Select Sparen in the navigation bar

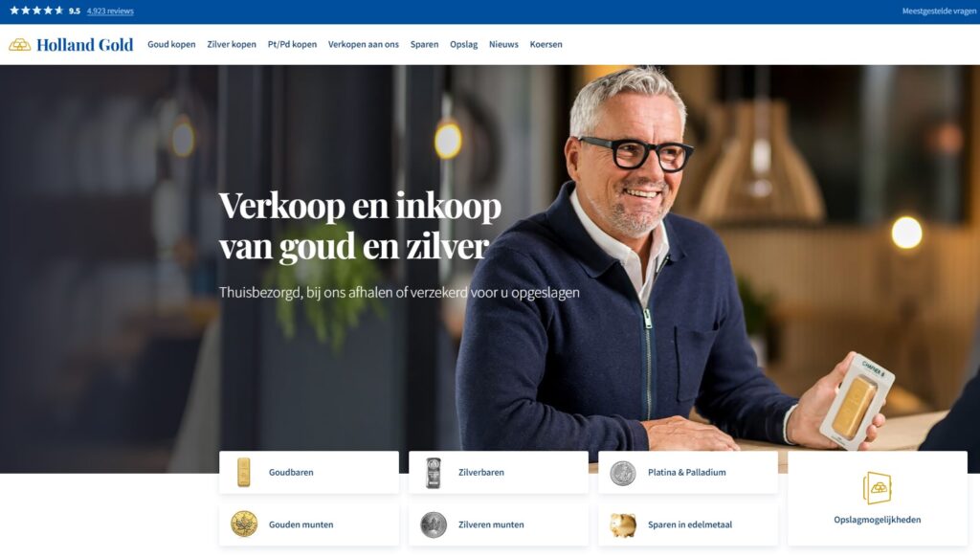pyautogui.click(x=424, y=44)
